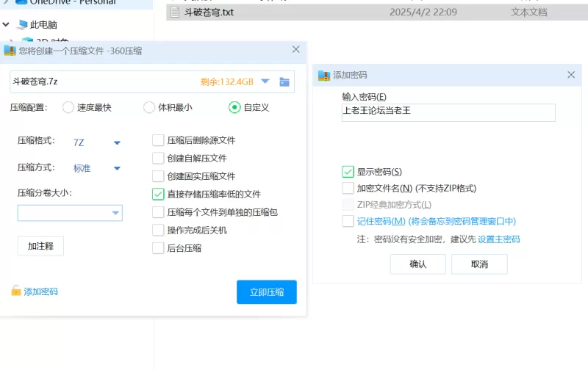Expand the archive path dropdown arrow

(x=265, y=81)
